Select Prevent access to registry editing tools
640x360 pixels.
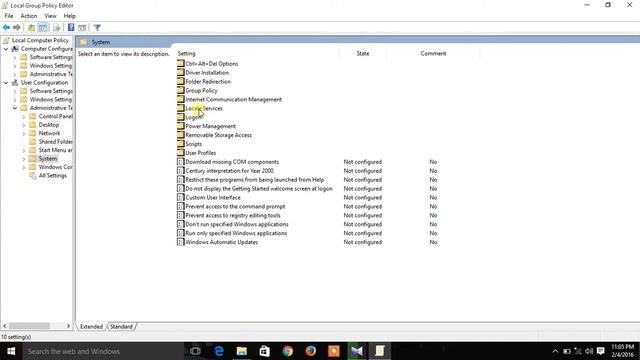233,216
